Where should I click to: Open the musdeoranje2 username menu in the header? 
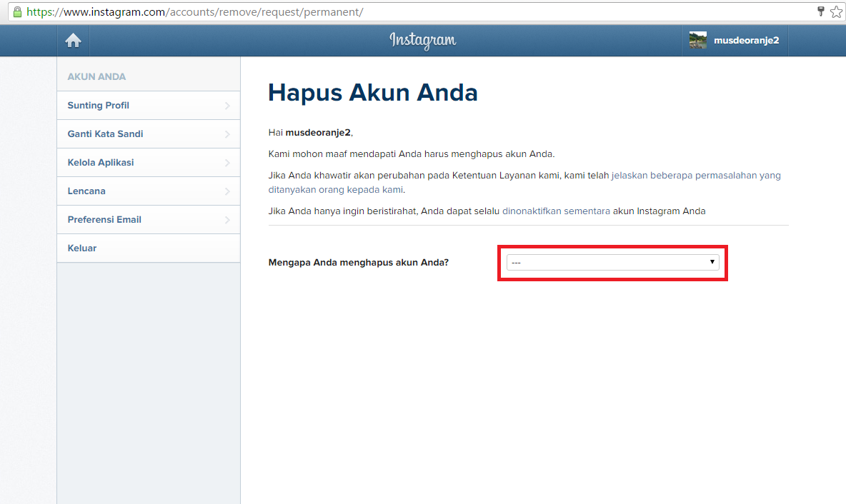(x=746, y=41)
